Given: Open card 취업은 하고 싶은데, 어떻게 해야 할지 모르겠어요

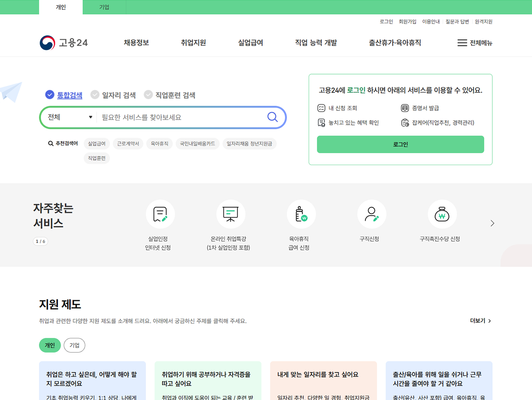Looking at the screenshot, I should point(92,380).
